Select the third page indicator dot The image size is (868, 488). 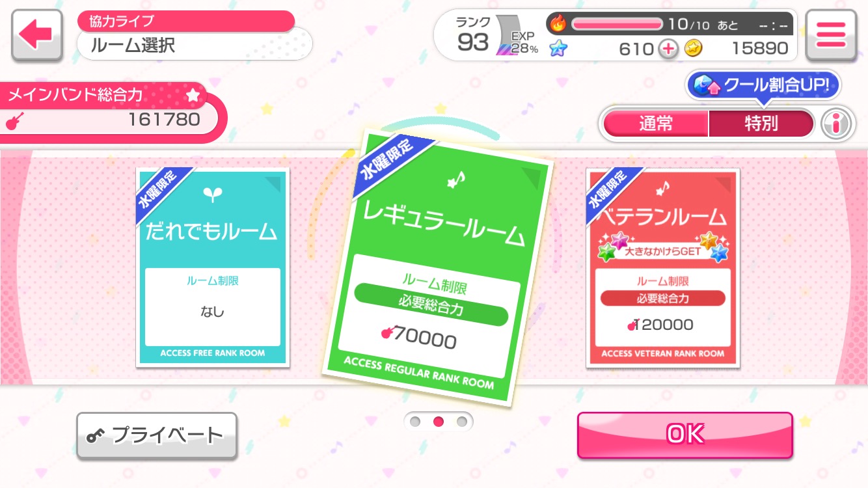462,422
